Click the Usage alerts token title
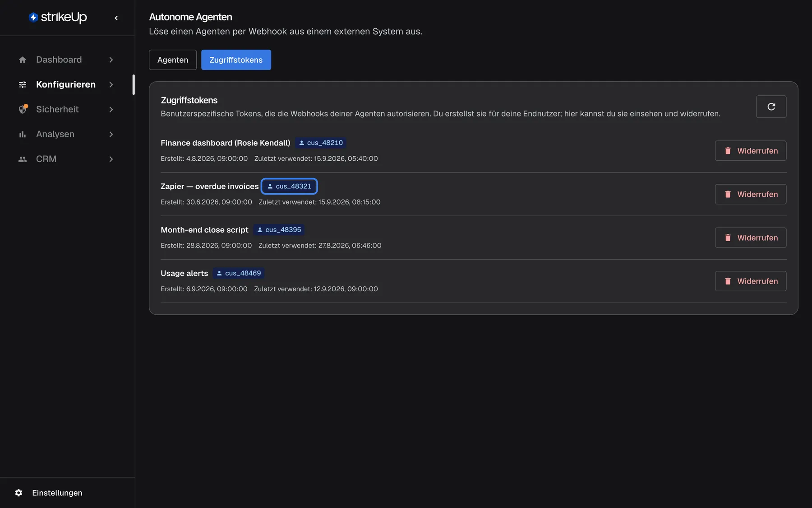The image size is (812, 508). (x=185, y=273)
